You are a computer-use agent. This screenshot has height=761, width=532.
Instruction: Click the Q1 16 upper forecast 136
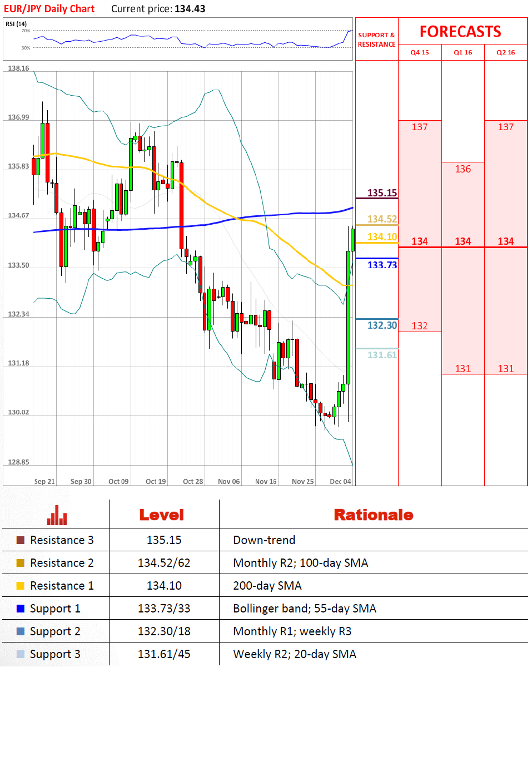463,169
